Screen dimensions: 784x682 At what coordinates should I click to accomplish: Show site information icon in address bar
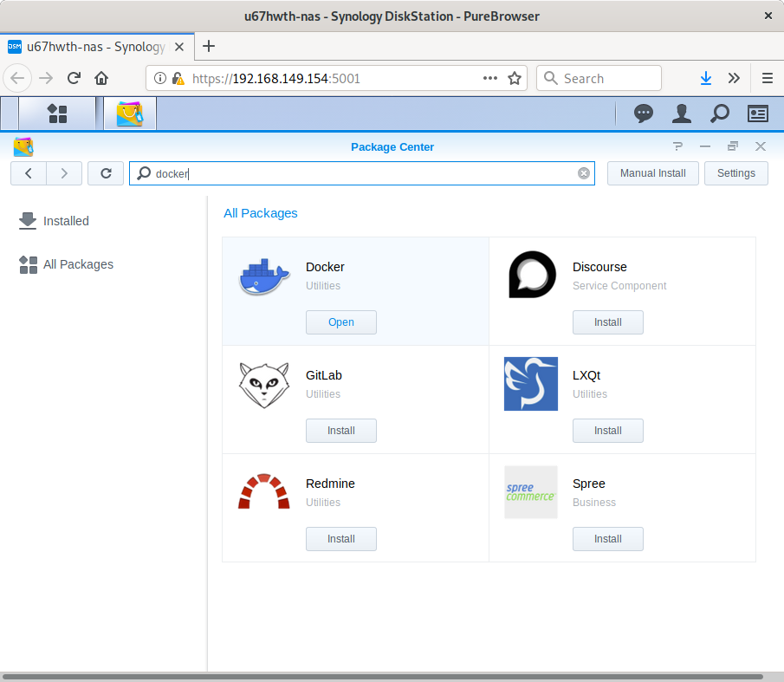(x=160, y=79)
